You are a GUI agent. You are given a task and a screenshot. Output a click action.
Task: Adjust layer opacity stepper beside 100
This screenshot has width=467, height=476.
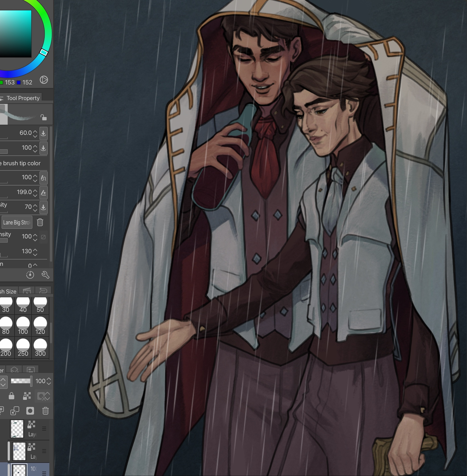[49, 381]
